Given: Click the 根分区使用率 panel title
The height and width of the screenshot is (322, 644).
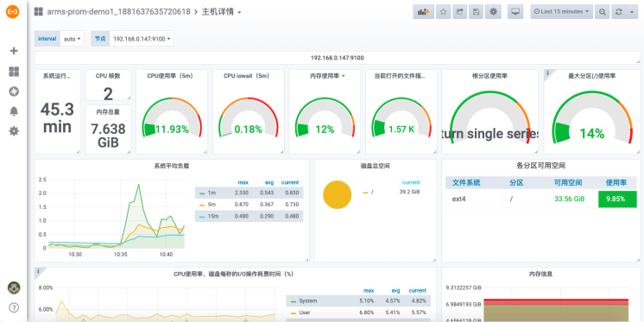Looking at the screenshot, I should coord(489,76).
